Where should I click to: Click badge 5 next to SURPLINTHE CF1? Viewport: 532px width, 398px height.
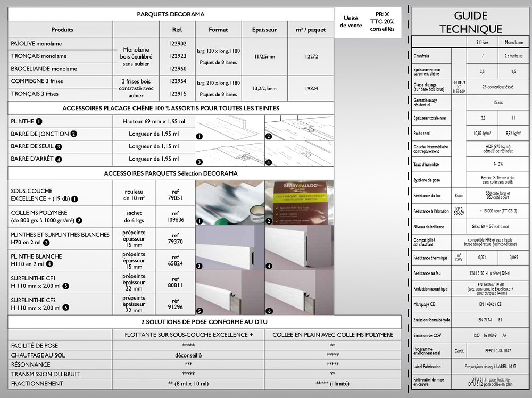66,286
